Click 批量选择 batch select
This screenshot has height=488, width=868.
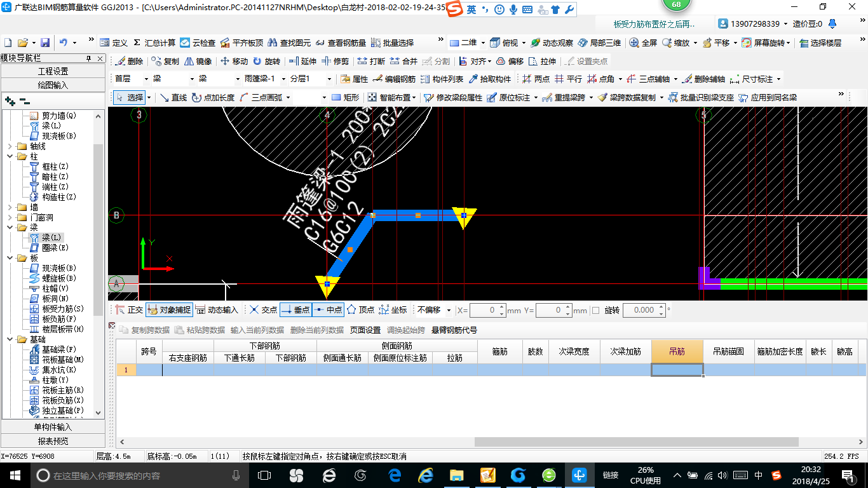coord(392,43)
